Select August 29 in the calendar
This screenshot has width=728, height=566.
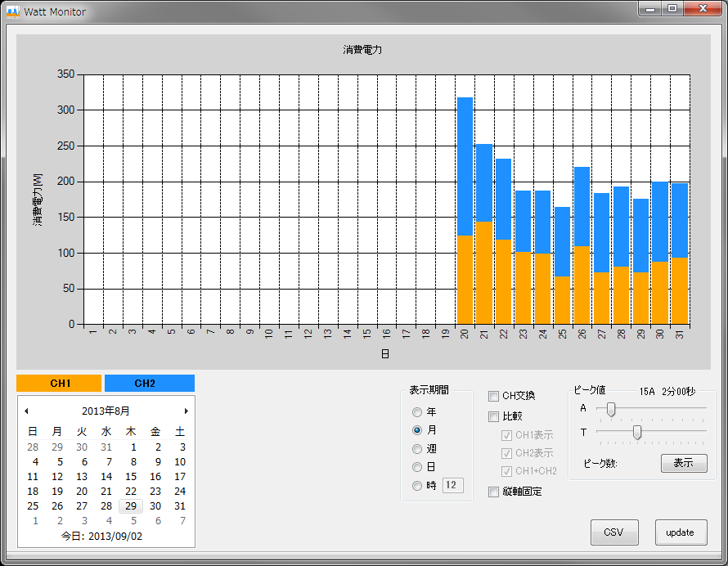click(131, 506)
